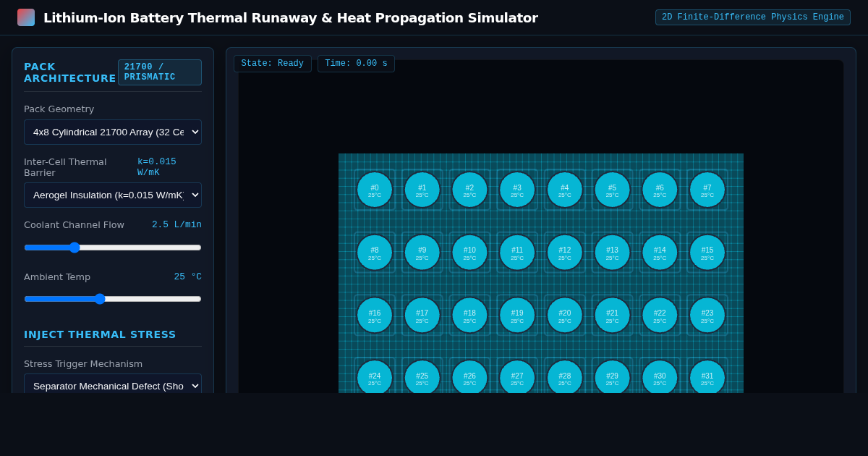Viewport: 868px width, 456px height.
Task: Select battery cell #4
Action: coord(565,190)
